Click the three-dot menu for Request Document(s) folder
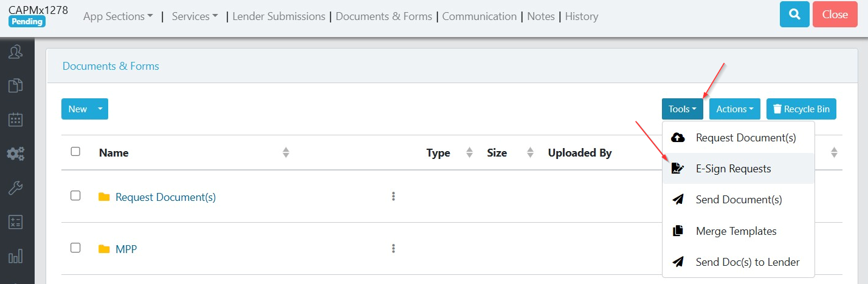868x284 pixels. coord(393,197)
